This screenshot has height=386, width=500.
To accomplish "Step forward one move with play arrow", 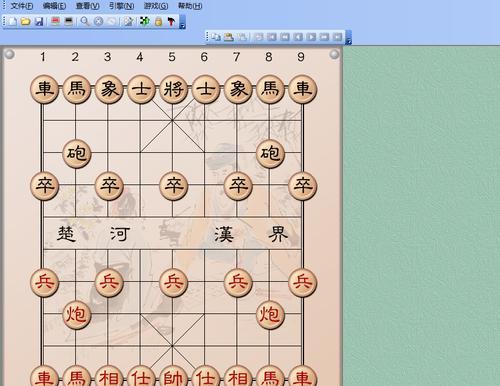I will [311, 37].
